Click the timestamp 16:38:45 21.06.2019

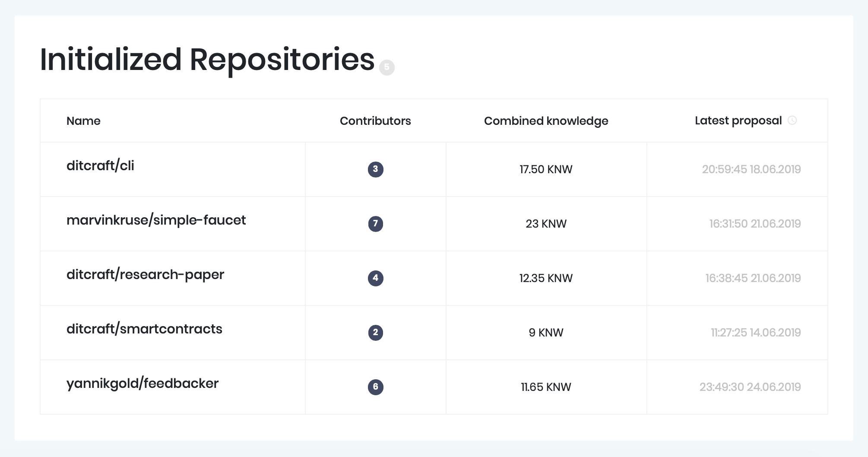753,278
